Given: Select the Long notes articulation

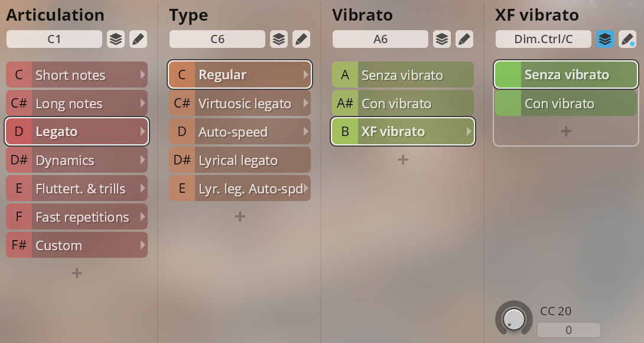Looking at the screenshot, I should point(77,103).
